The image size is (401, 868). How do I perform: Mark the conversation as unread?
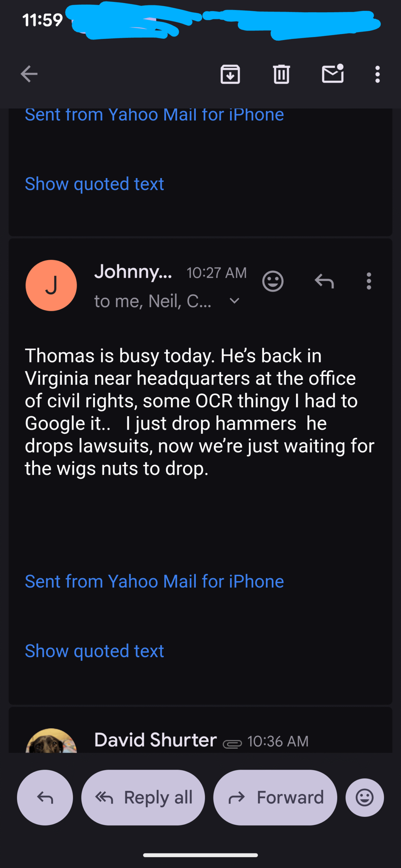332,73
